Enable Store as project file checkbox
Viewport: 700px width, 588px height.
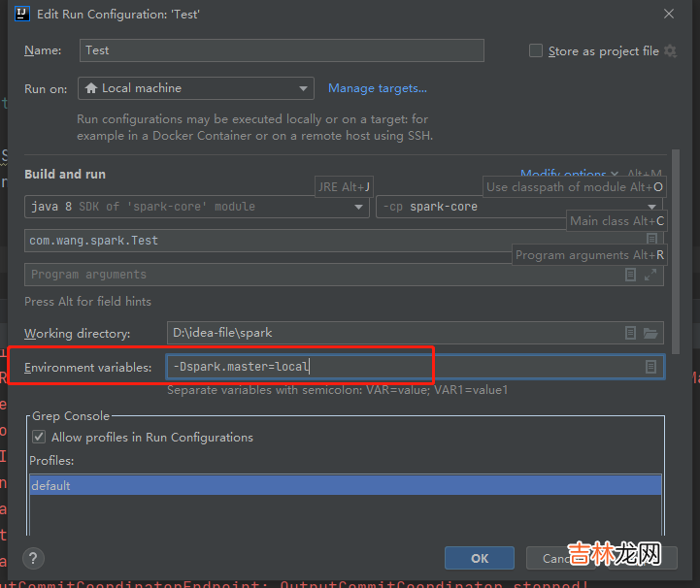pos(536,51)
